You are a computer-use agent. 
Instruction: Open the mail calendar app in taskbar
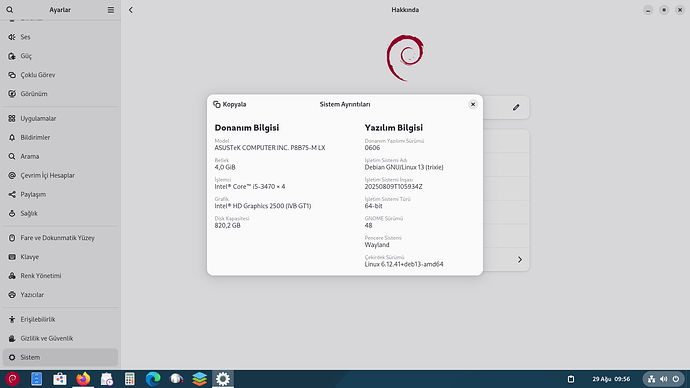[x=106, y=379]
